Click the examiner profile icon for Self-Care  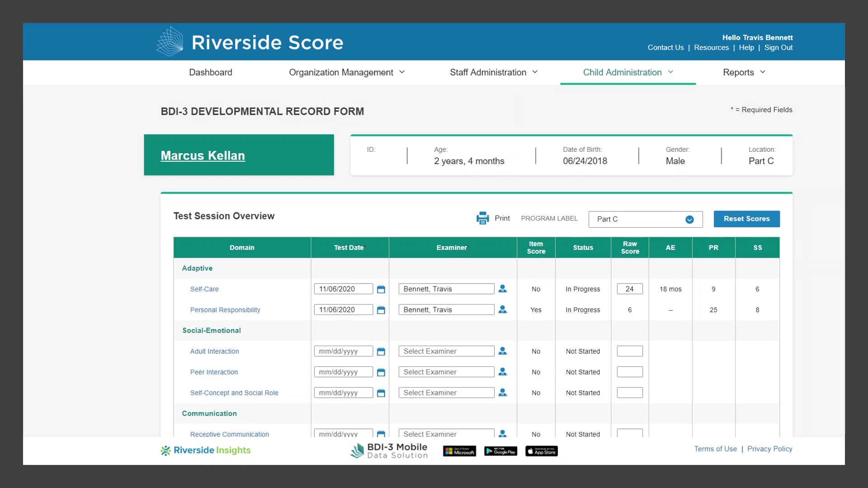pos(503,289)
